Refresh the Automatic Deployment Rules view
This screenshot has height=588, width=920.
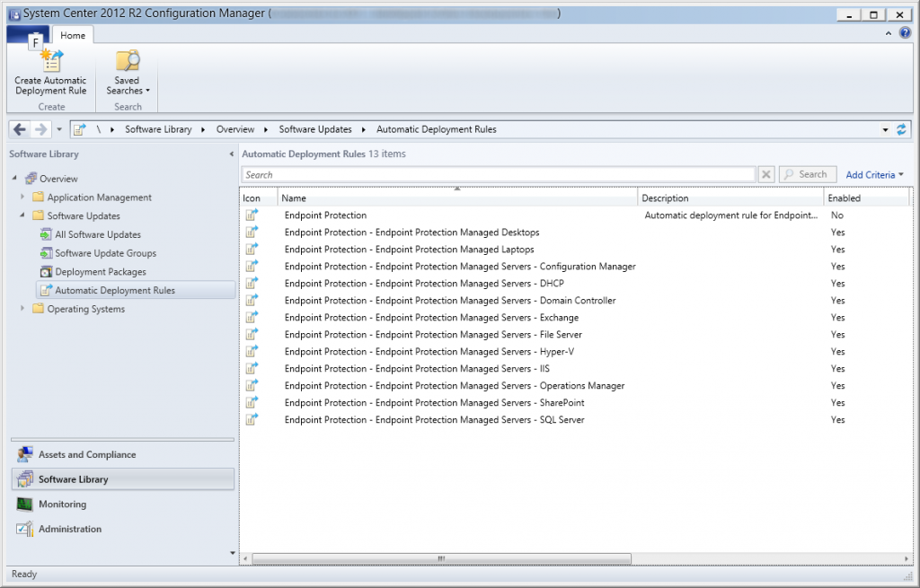[902, 128]
